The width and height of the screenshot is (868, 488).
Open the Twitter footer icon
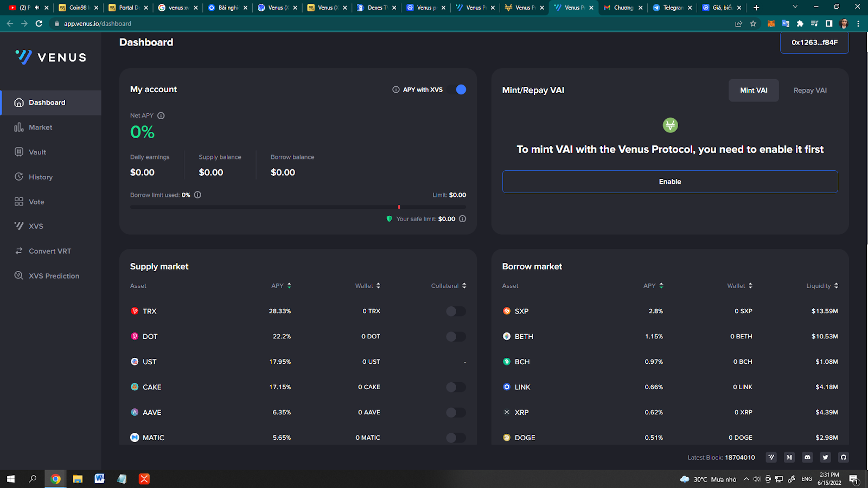tap(825, 458)
